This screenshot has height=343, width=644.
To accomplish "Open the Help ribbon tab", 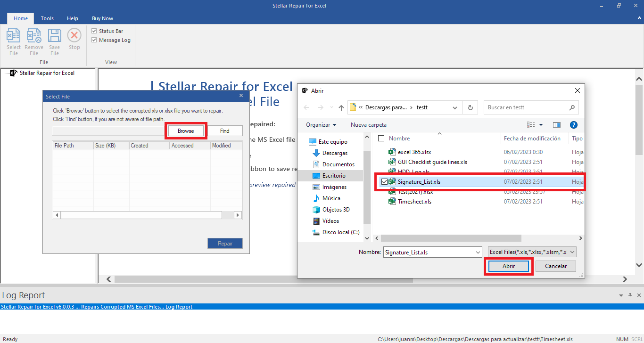I will pos(73,18).
